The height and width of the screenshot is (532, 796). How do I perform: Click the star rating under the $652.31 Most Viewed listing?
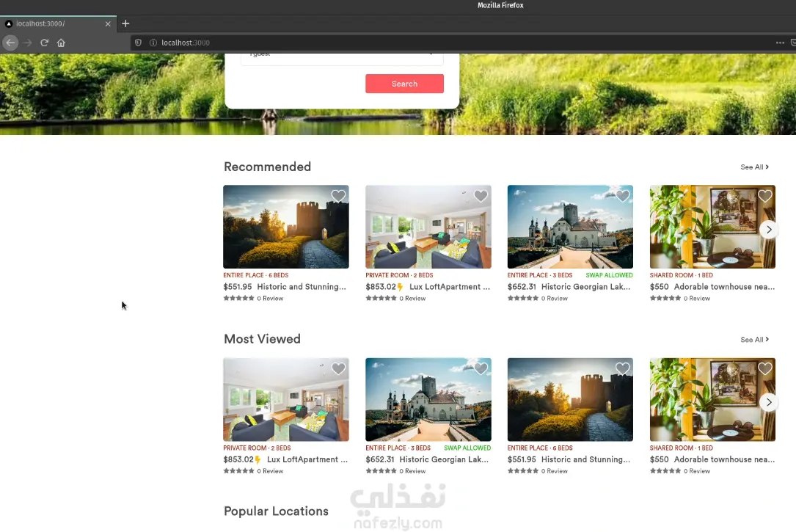point(381,471)
